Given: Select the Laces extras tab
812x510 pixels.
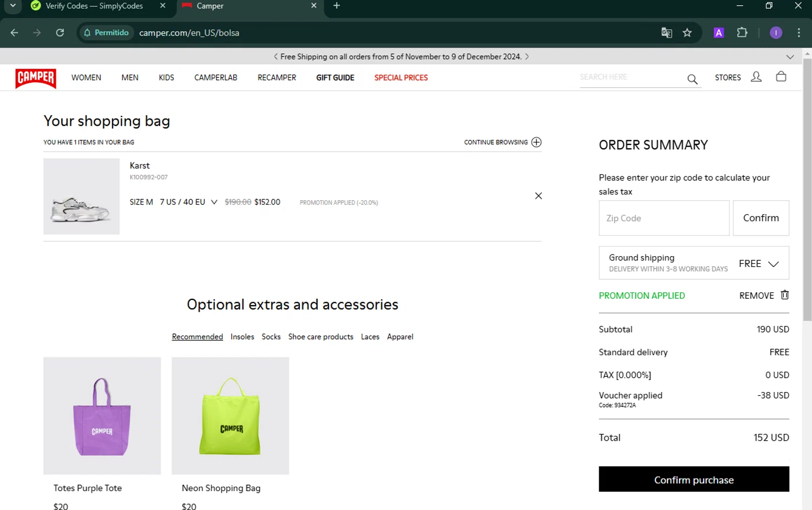Looking at the screenshot, I should pos(370,337).
